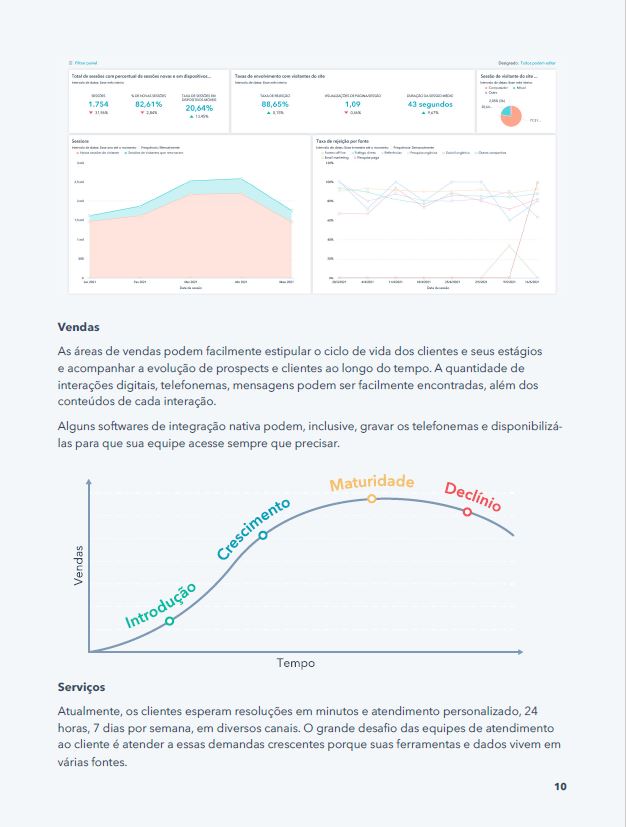
Task: Select the 88,65% bounce rate metric
Action: tap(274, 104)
